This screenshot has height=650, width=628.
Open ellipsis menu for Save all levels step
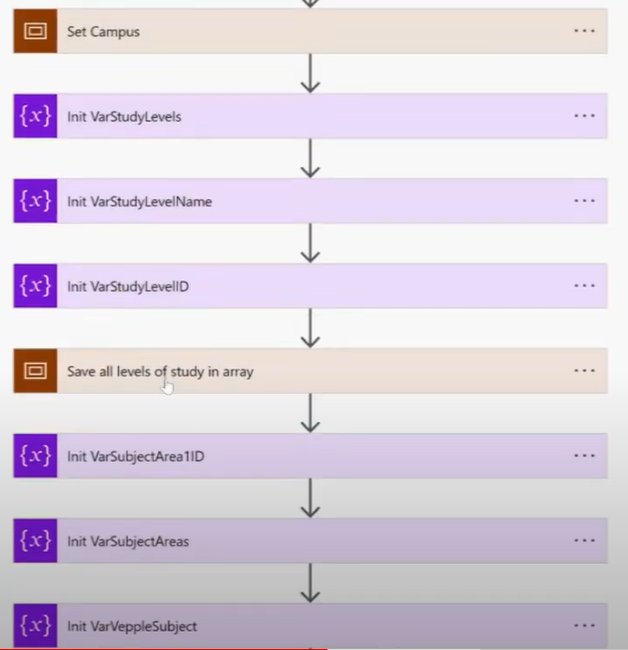click(584, 371)
